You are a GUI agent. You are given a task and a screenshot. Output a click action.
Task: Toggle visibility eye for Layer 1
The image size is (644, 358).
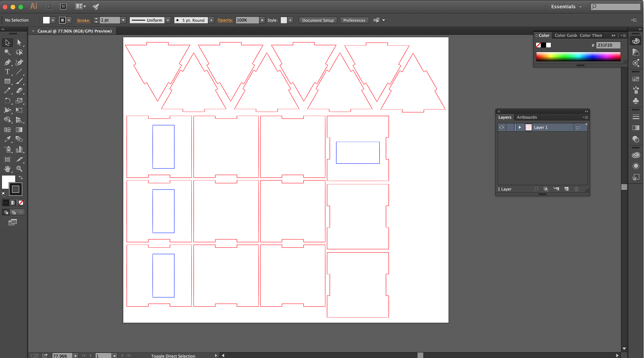502,127
